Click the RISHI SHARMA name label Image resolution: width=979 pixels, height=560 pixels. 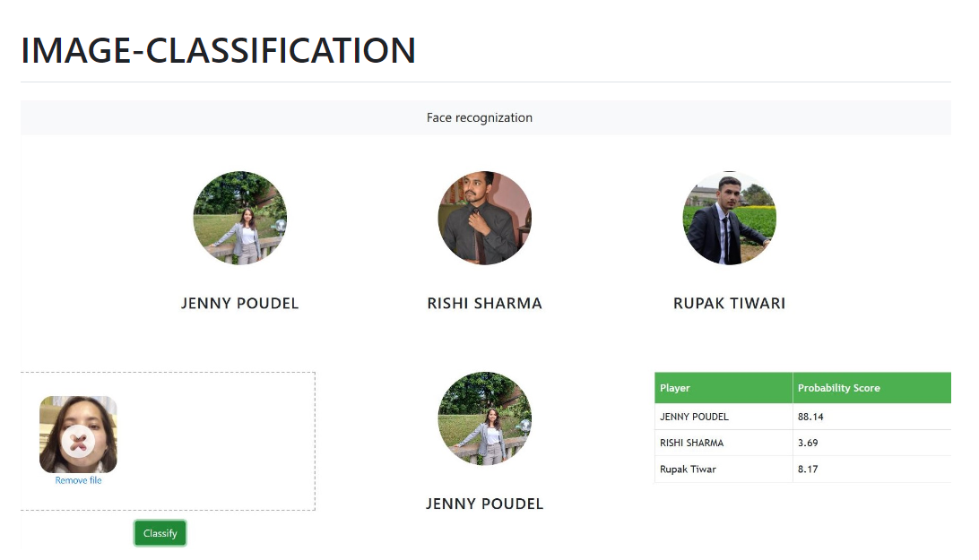[x=484, y=304]
